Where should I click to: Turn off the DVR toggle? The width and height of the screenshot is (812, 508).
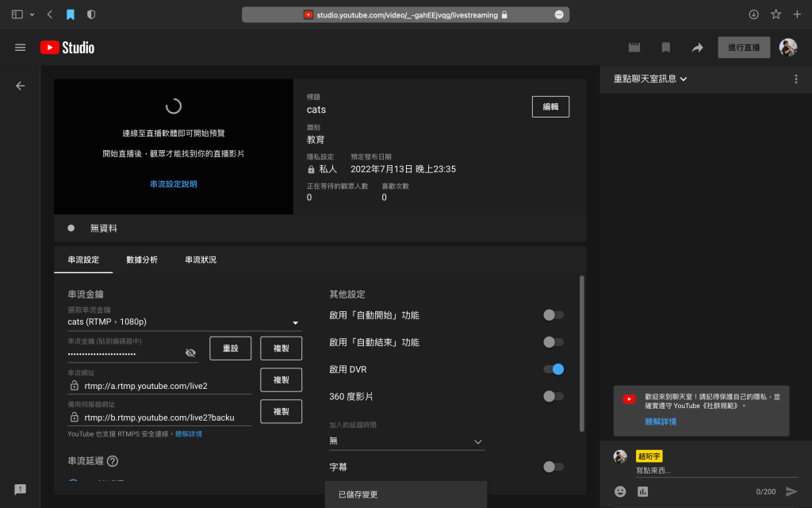pyautogui.click(x=553, y=369)
